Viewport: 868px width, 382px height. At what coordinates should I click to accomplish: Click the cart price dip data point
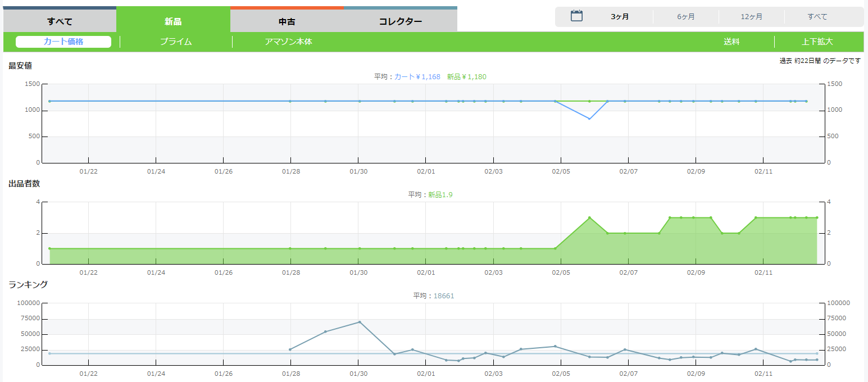click(x=589, y=119)
